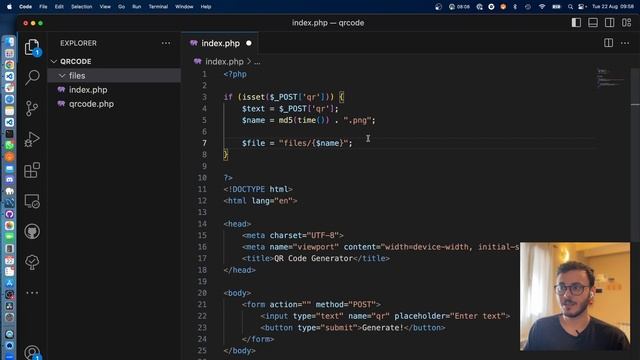Open the Window menu
Image resolution: width=640 pixels, height=360 pixels.
click(x=184, y=7)
